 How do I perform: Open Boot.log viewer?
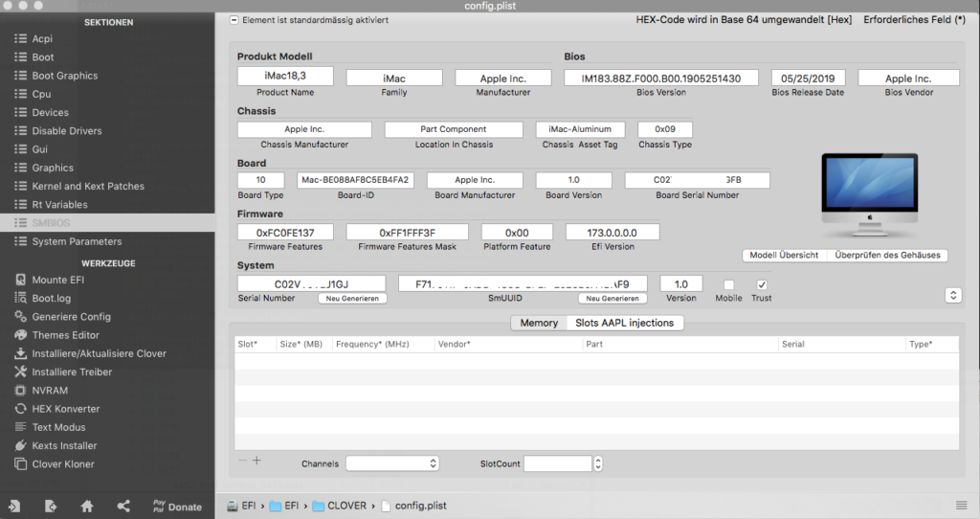107,298
